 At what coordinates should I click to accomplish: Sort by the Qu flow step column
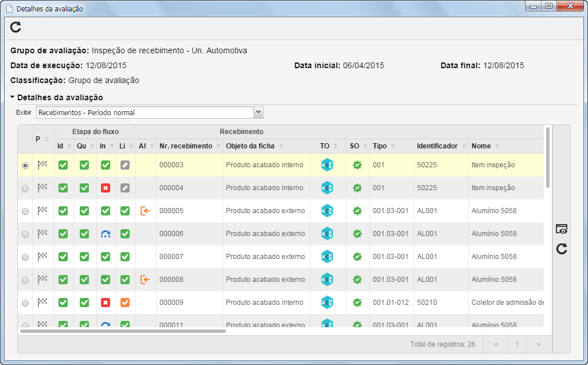92,146
